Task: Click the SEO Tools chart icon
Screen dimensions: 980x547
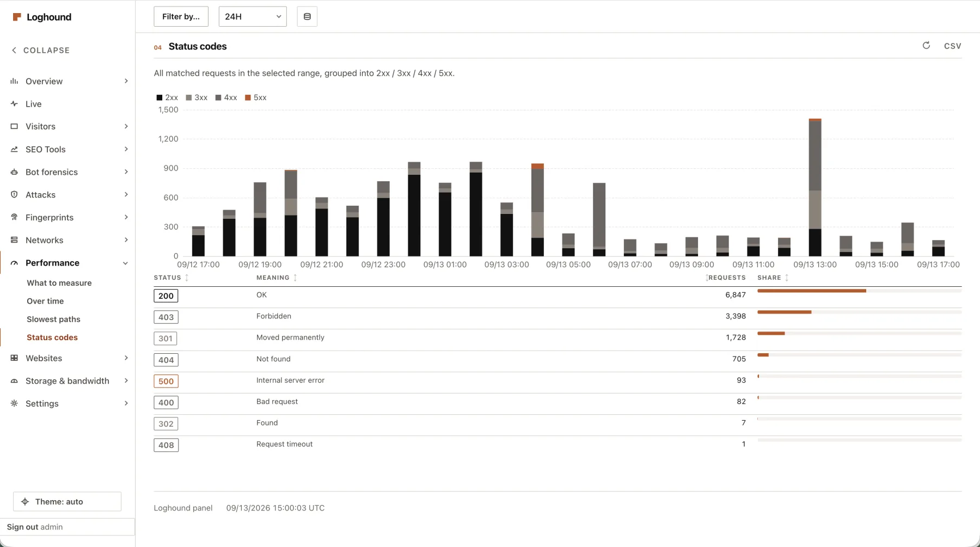Action: [14, 149]
